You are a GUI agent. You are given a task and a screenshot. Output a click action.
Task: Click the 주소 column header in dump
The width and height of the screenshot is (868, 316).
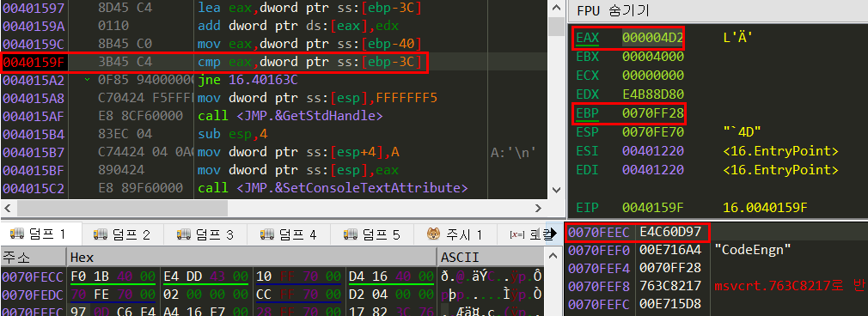pos(33,257)
